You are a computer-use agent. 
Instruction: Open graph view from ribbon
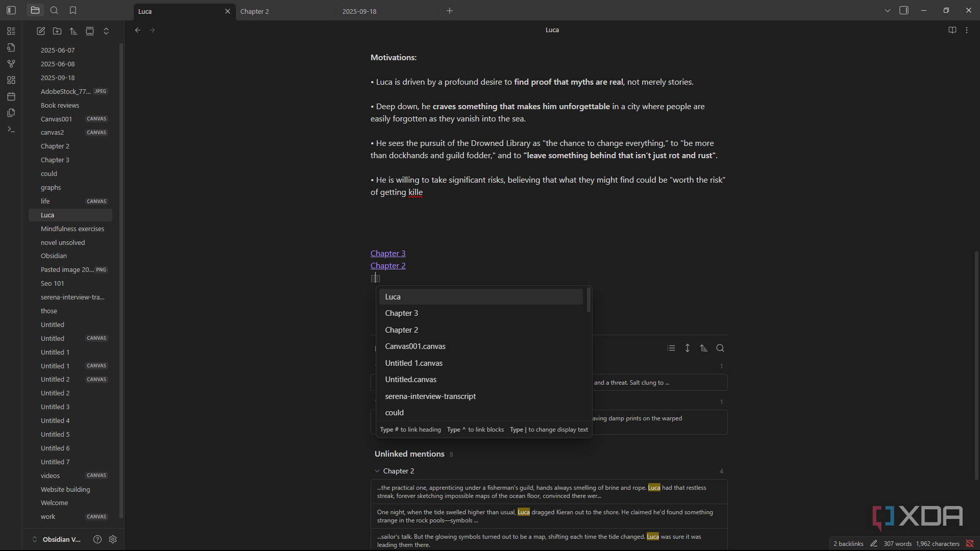pyautogui.click(x=11, y=64)
